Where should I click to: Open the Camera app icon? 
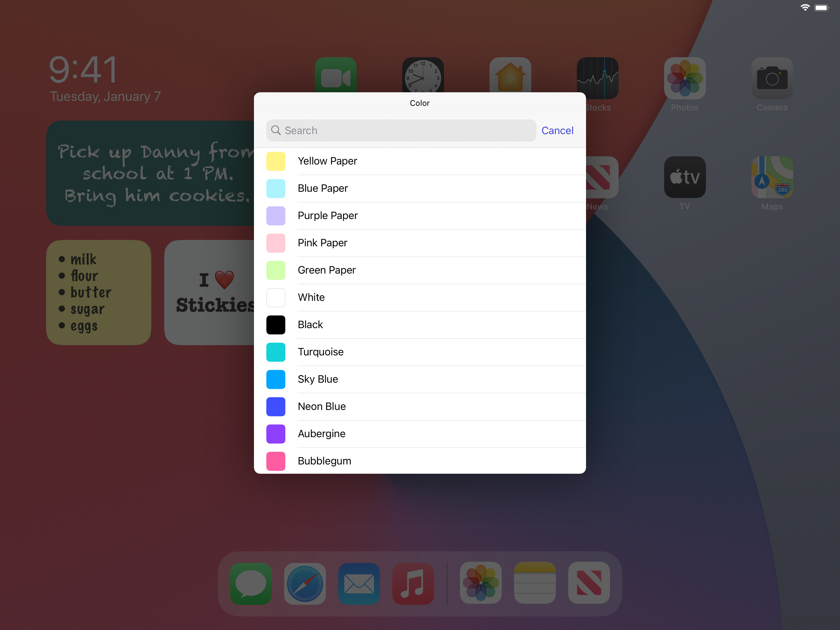(772, 78)
